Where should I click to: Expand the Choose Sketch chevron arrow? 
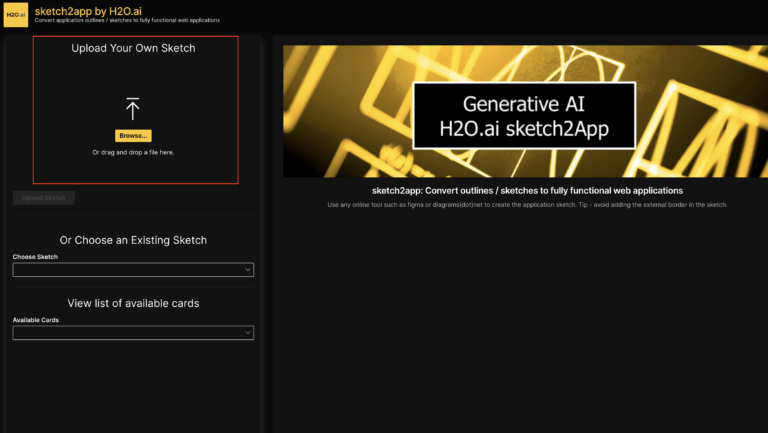[247, 270]
